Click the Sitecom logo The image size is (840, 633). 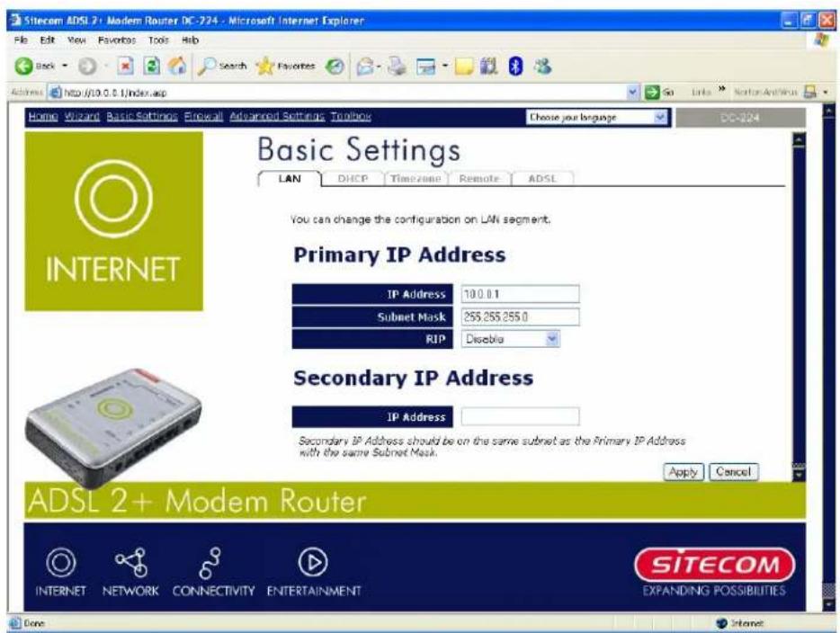715,565
